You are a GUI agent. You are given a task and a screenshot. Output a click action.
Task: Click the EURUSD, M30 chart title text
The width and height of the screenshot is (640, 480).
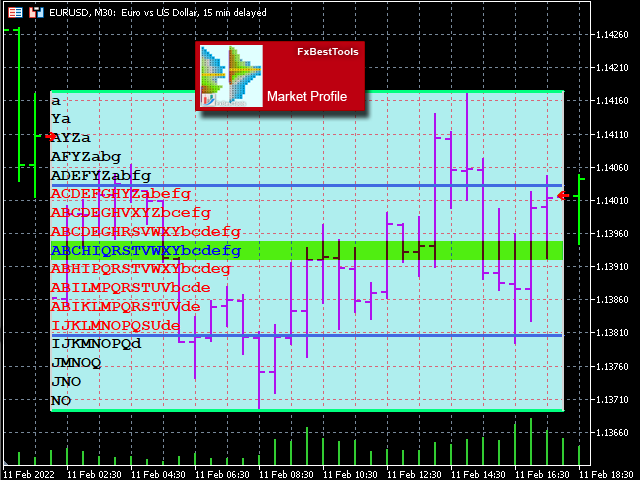pos(158,13)
